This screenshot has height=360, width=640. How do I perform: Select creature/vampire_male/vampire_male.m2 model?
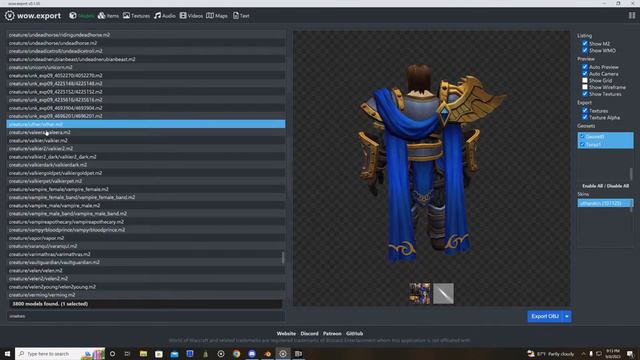point(146,205)
